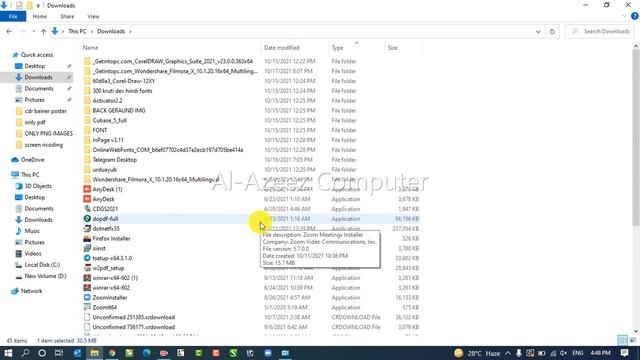Select OneDrive in navigation pane
640x360 pixels.
tap(32, 160)
